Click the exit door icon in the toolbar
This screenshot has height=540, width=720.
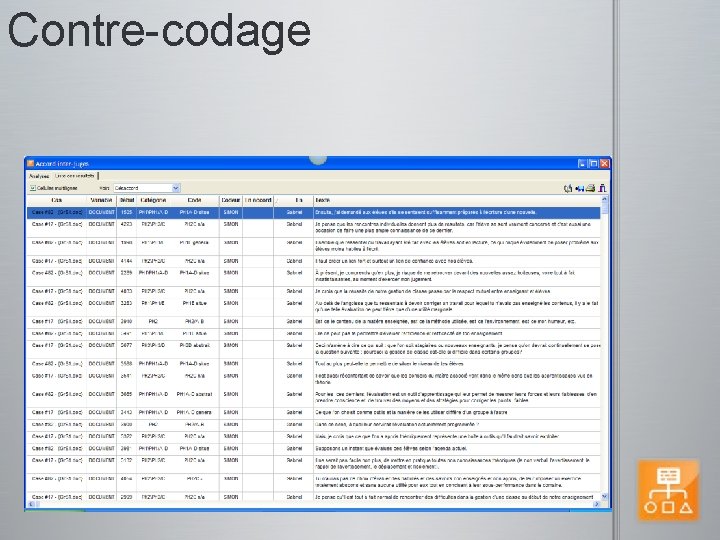tap(602, 188)
